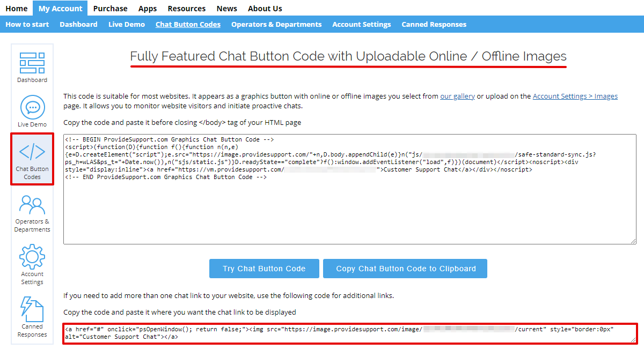644x357 pixels.
Task: Open Operators & Departments via the people icon
Action: pyautogui.click(x=32, y=204)
